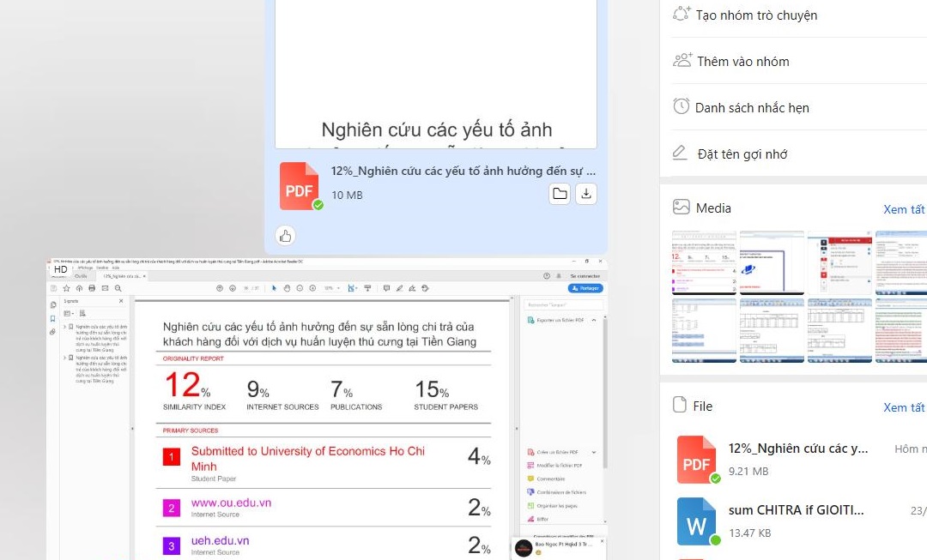Download the 12%_Nghiên cứu PDF from the message
This screenshot has height=560, width=927.
tap(586, 194)
